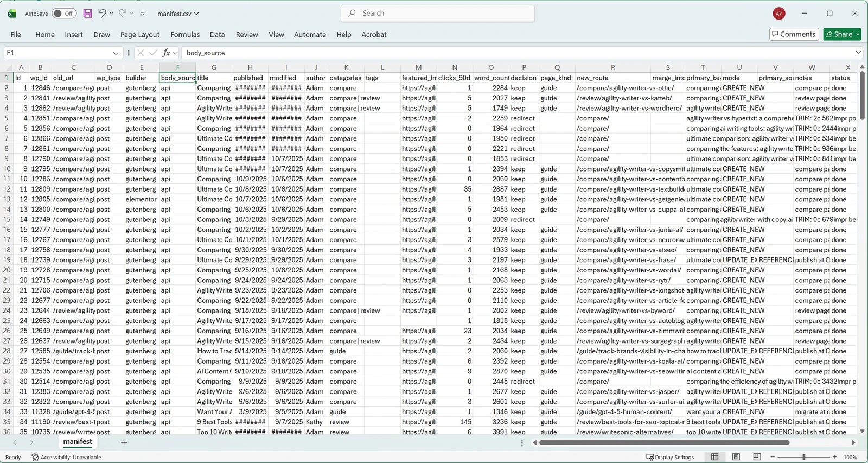Click the Share button
Viewport: 868px width, 463px height.
click(842, 34)
